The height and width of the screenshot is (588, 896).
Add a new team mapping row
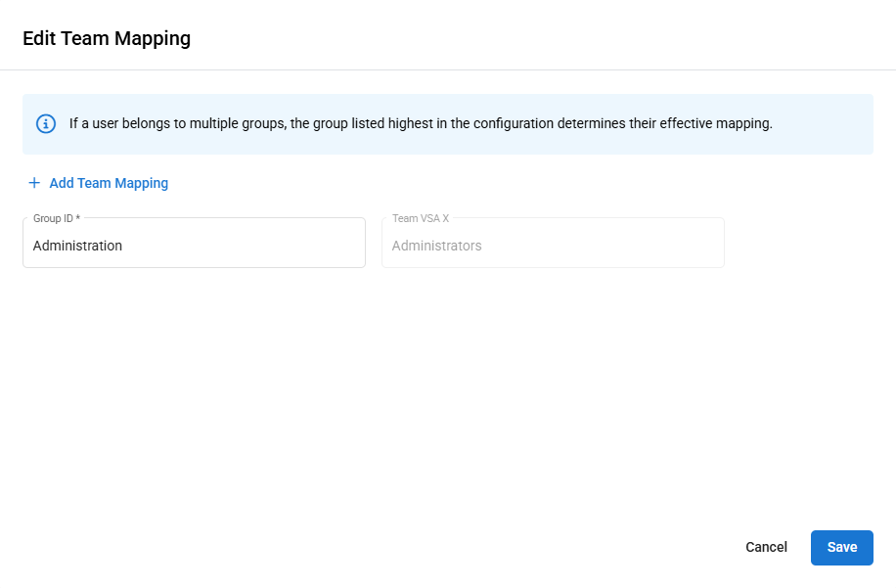point(108,183)
